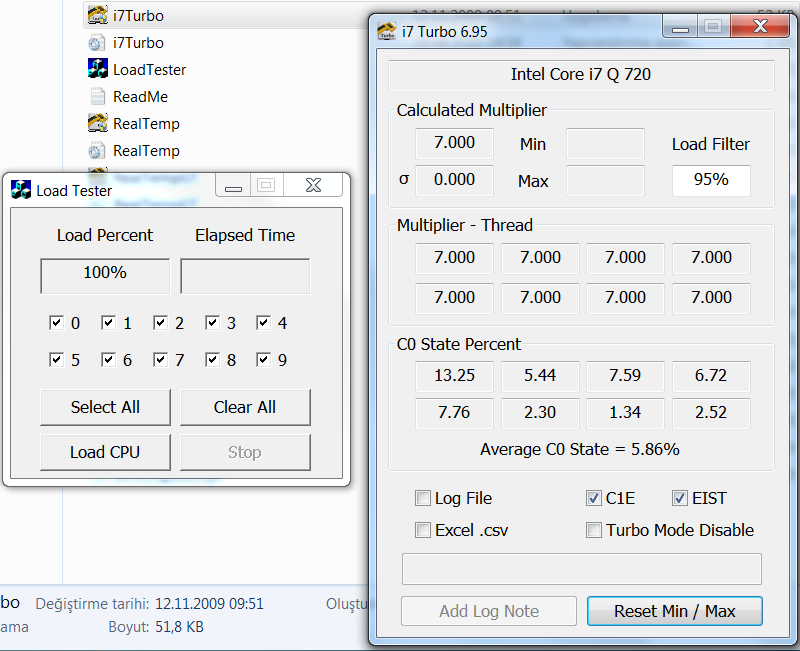Image resolution: width=800 pixels, height=651 pixels.
Task: Click the 2.52 C0 state value
Action: tap(711, 413)
